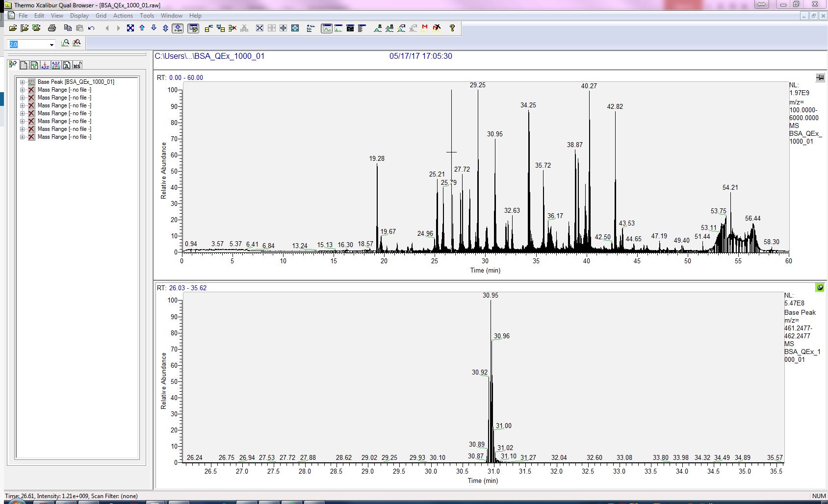
Task: Expand the Base Peak [BSA_QEx_1000_01] tree item
Action: (x=22, y=82)
